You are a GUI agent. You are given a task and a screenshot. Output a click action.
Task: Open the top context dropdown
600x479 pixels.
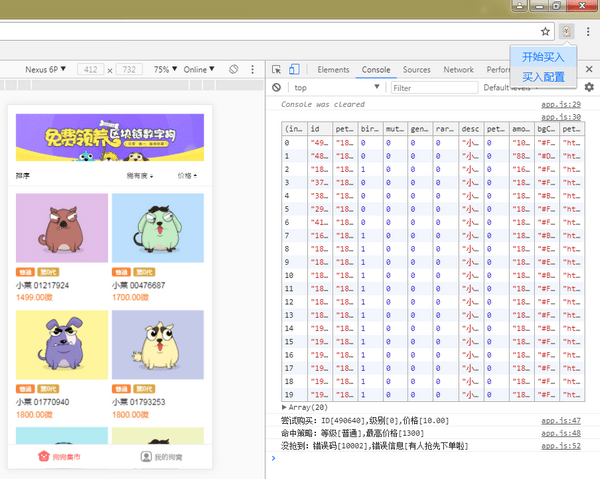click(337, 88)
